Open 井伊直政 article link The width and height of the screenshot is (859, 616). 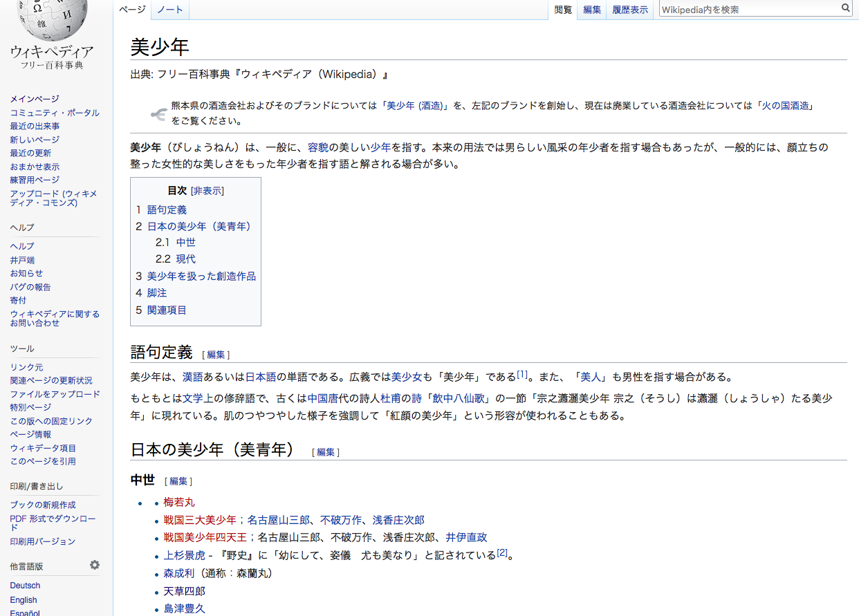[466, 537]
